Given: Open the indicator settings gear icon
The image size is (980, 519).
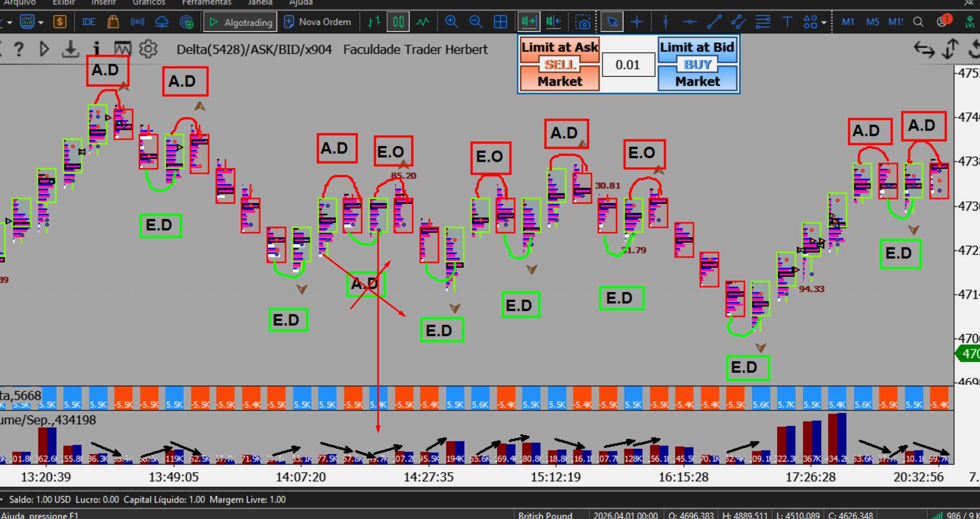Looking at the screenshot, I should [x=148, y=49].
